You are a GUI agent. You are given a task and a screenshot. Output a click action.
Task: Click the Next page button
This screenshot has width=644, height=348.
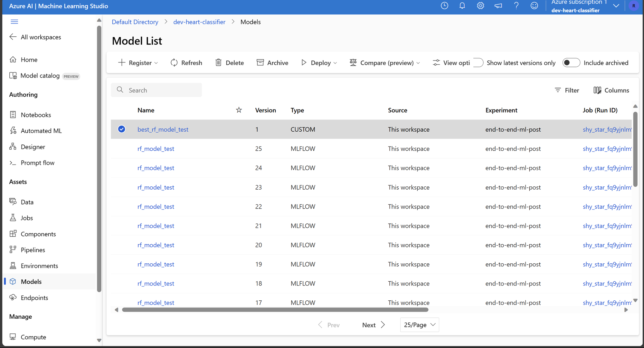tap(374, 325)
